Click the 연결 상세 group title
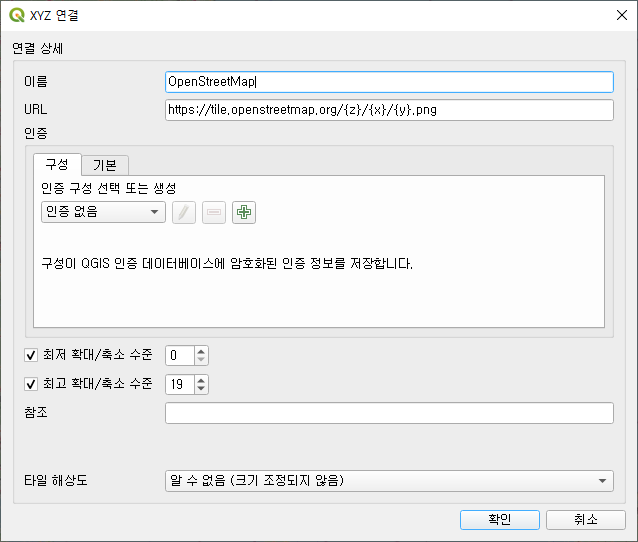The height and width of the screenshot is (542, 638). (37, 48)
